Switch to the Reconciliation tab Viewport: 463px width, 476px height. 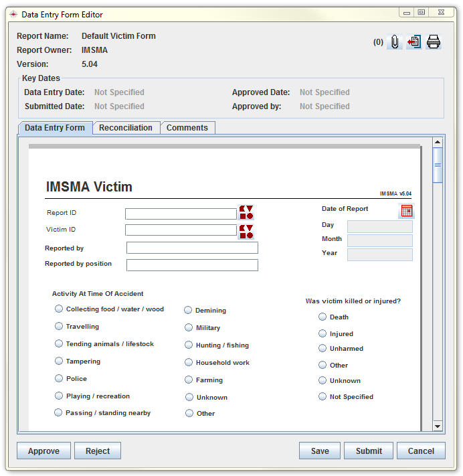click(x=126, y=128)
